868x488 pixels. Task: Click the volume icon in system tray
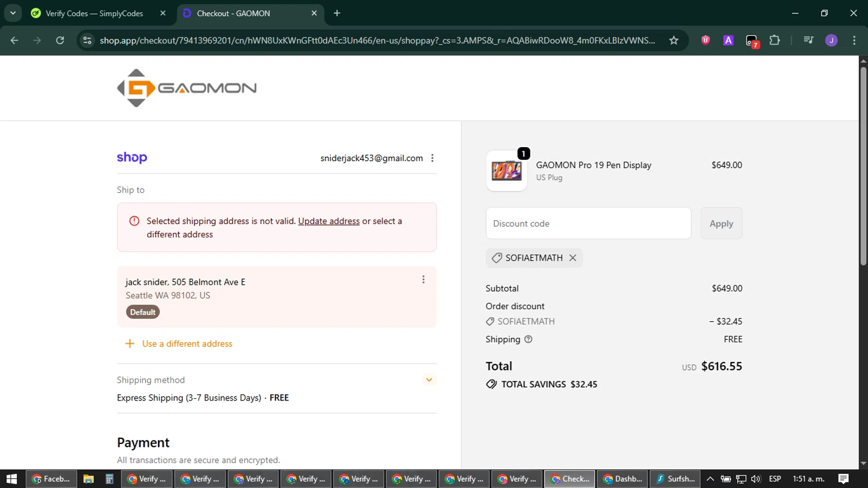pos(756,479)
